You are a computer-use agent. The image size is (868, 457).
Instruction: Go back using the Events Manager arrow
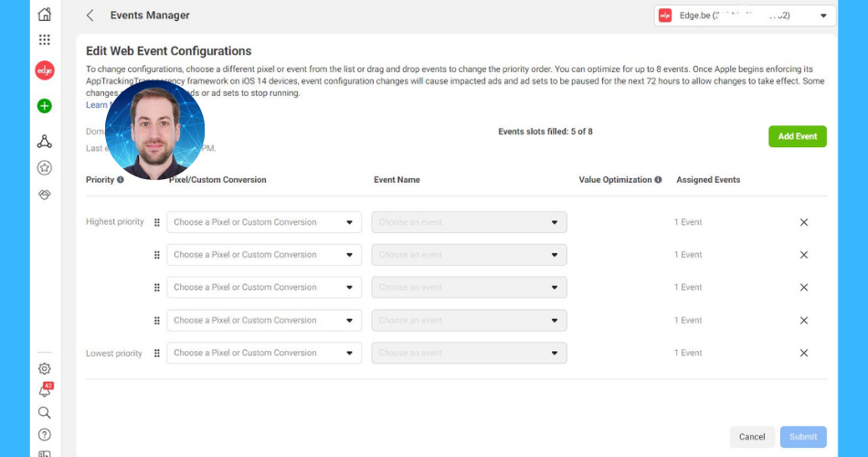[x=90, y=16]
